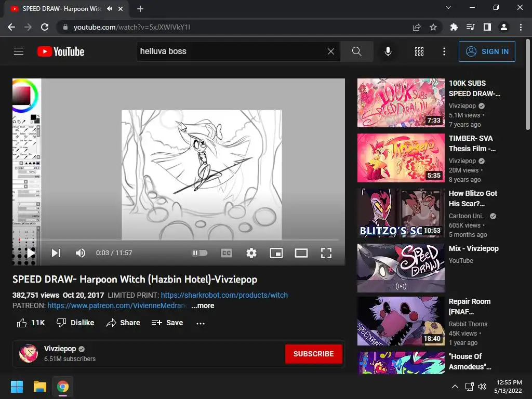
Task: Show hidden tray icons chevron
Action: point(455,387)
